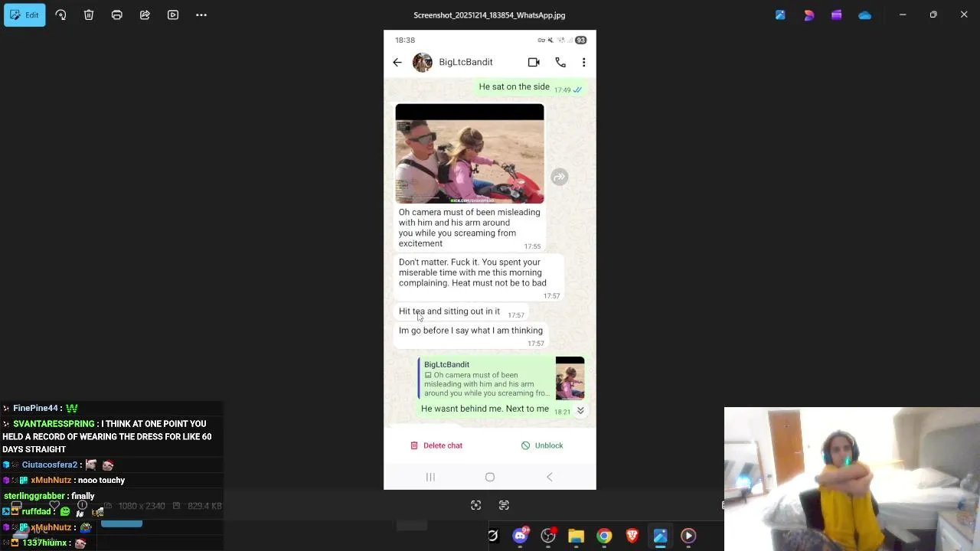The width and height of the screenshot is (980, 551).
Task: Tap the forward arrow beside the photo
Action: point(560,177)
